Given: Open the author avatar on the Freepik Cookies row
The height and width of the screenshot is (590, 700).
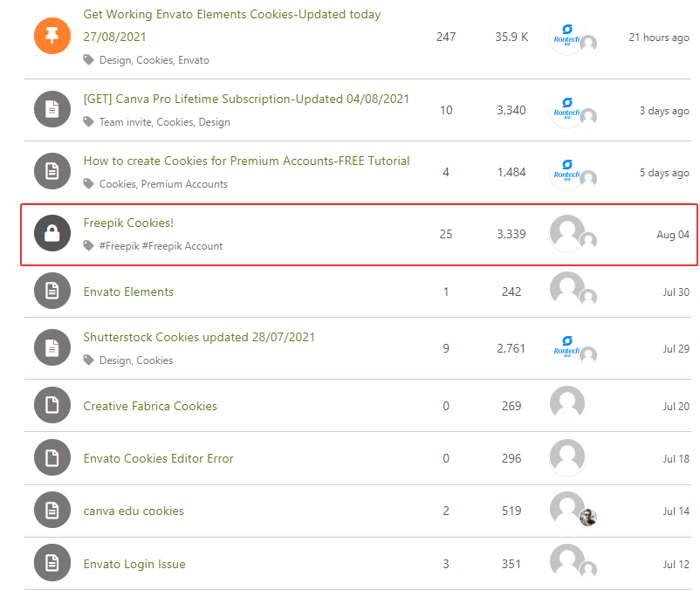Looking at the screenshot, I should pyautogui.click(x=567, y=233).
